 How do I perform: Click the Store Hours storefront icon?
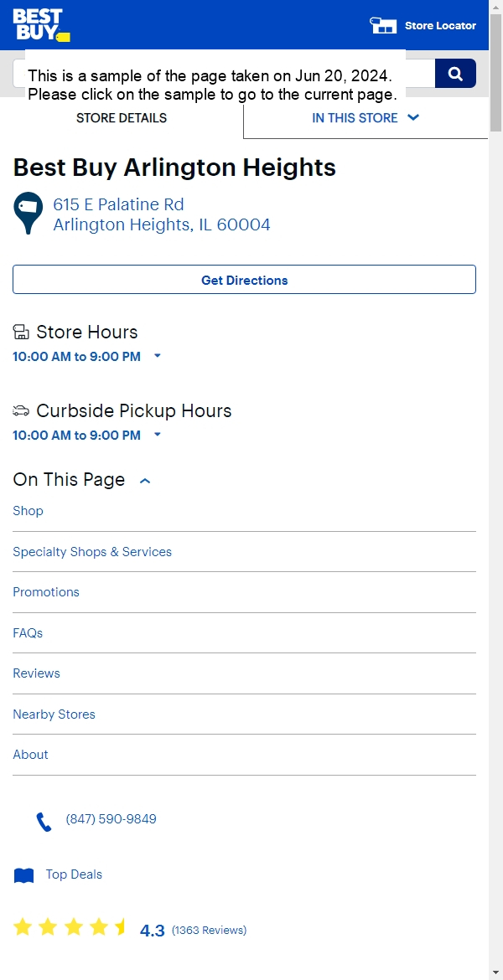point(21,333)
